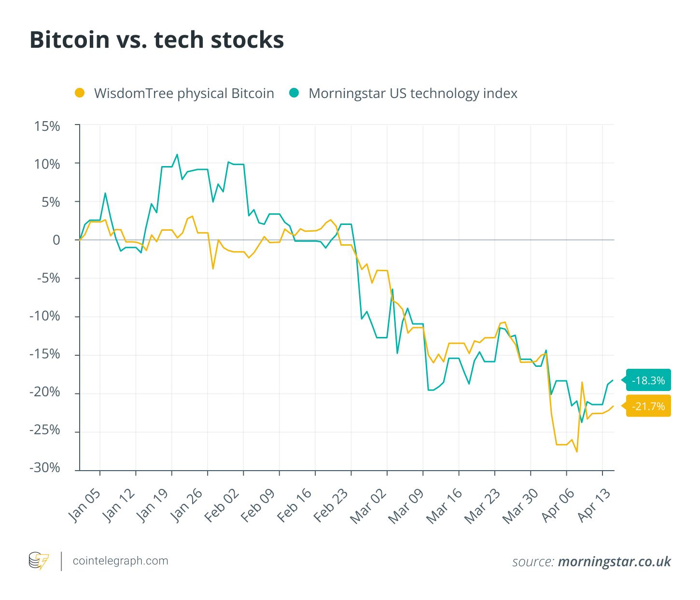Toggle the Morningstar US technology index label
700x600 pixels.
(x=413, y=93)
